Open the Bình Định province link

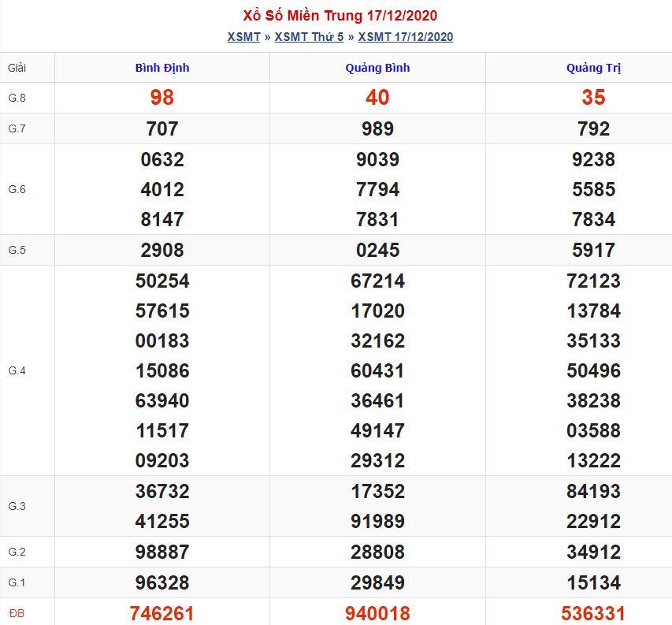(162, 68)
